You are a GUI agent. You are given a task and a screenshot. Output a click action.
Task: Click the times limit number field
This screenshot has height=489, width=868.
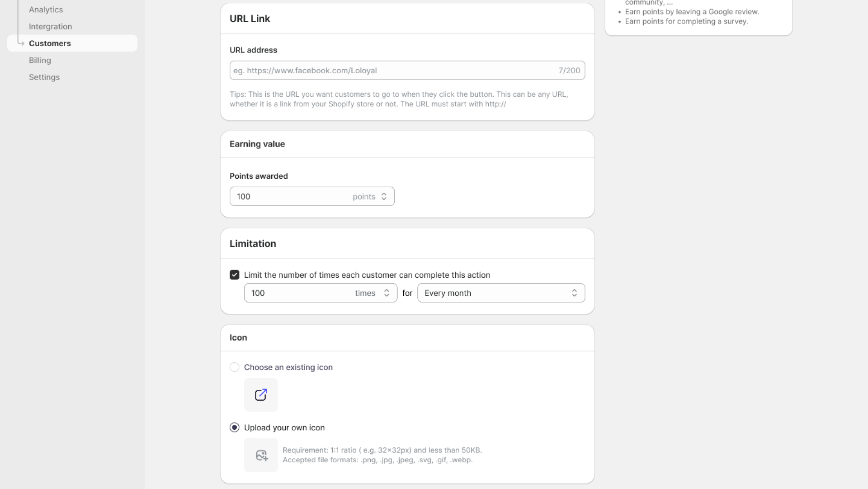(x=321, y=293)
